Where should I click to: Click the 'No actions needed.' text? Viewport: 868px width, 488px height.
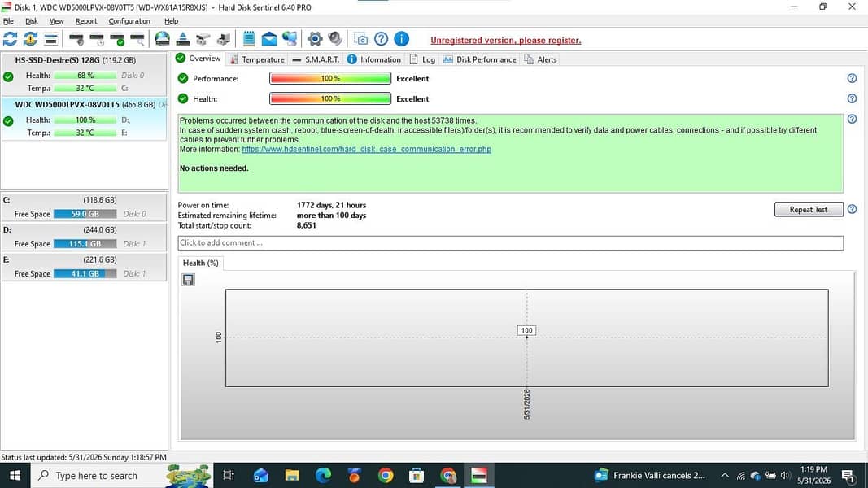214,168
